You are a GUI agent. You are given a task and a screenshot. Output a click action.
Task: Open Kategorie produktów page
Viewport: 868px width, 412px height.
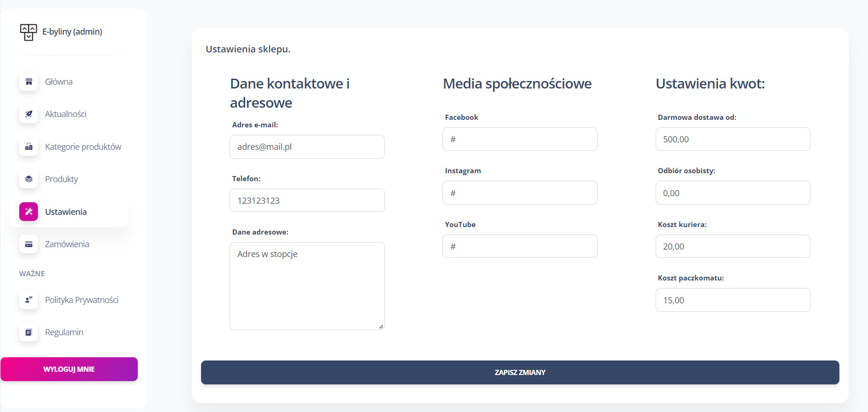[x=69, y=147]
